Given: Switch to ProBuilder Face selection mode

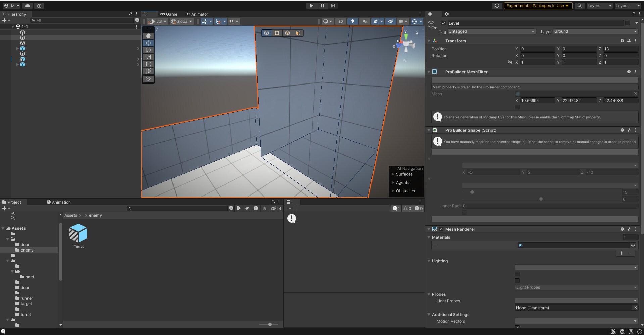Looking at the screenshot, I should pos(298,33).
